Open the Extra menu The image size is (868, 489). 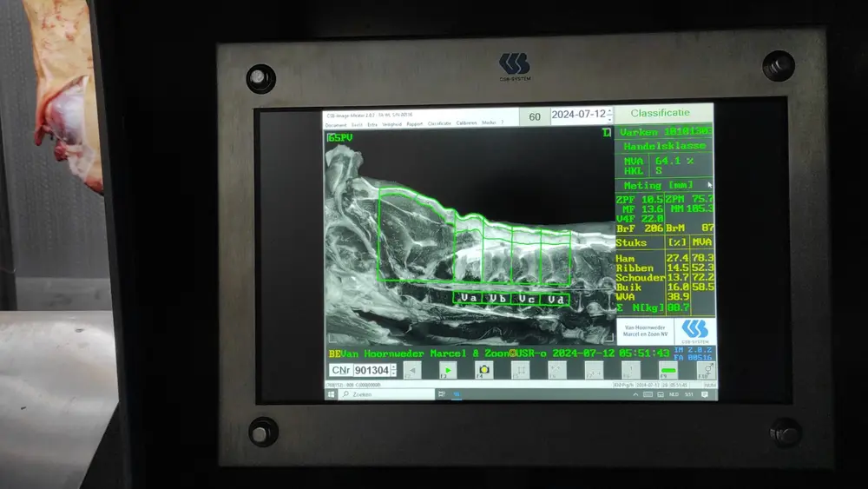[372, 124]
